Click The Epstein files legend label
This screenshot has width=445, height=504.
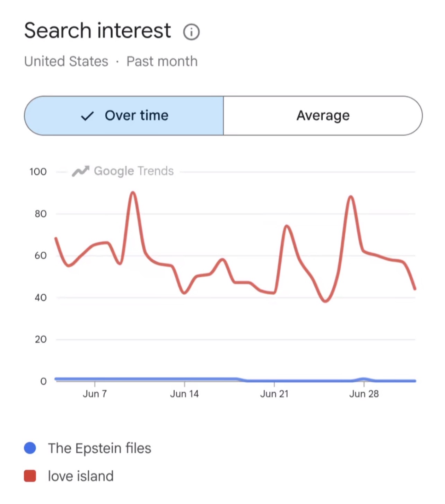tap(99, 448)
